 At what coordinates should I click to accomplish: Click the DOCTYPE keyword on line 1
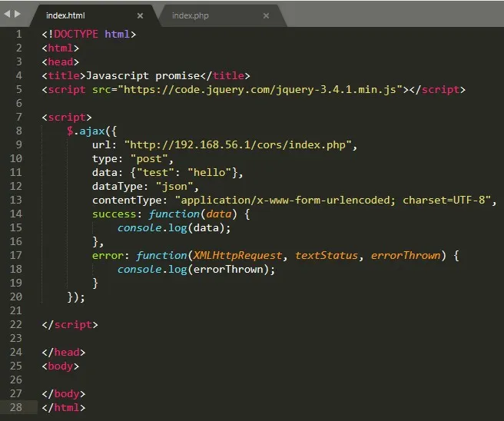76,34
